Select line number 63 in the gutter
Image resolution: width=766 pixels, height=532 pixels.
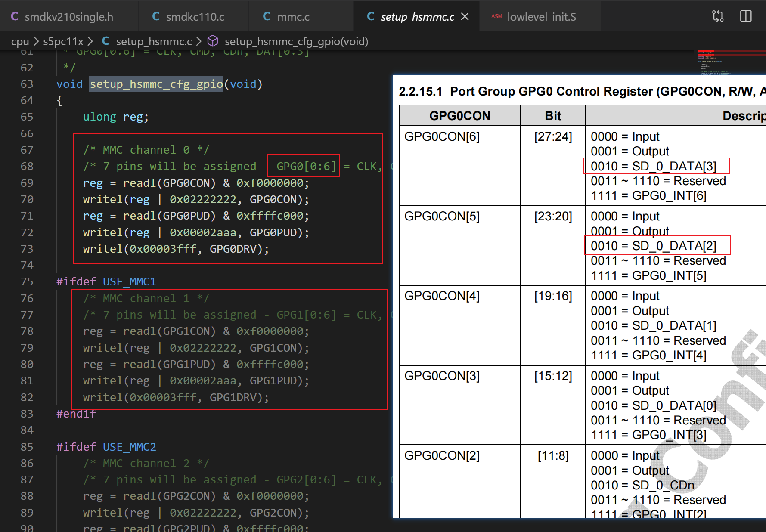coord(27,84)
